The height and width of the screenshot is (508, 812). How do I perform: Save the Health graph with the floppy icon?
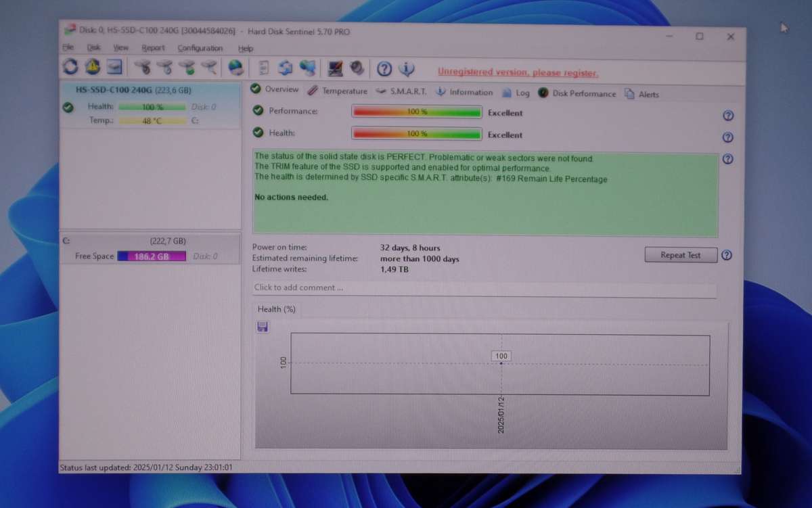coord(263,326)
